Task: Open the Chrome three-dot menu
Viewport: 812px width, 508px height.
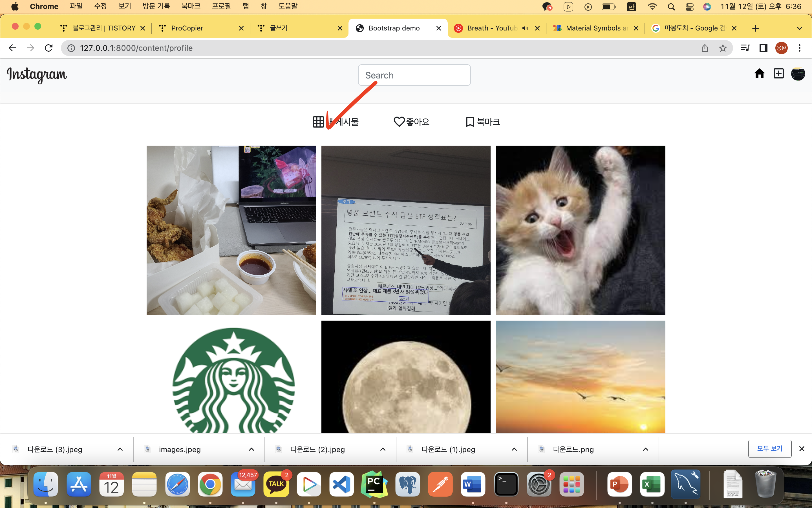Action: click(800, 48)
